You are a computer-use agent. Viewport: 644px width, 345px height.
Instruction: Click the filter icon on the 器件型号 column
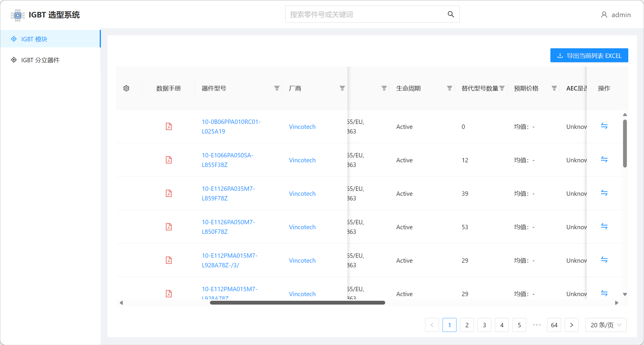[277, 88]
